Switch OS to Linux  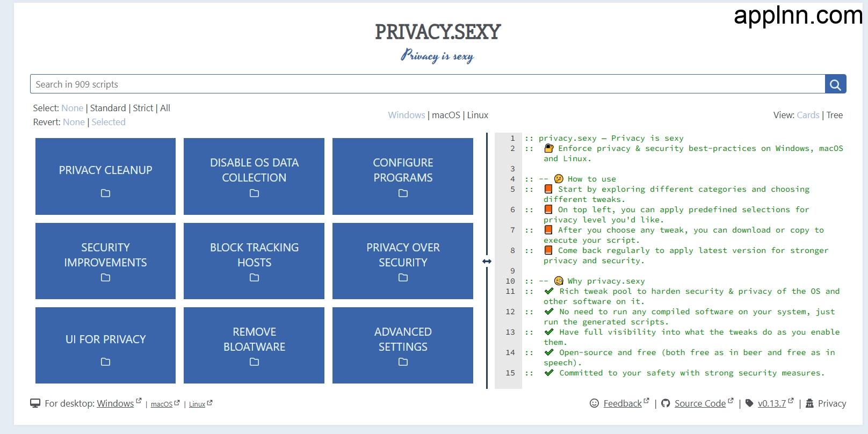pos(478,115)
